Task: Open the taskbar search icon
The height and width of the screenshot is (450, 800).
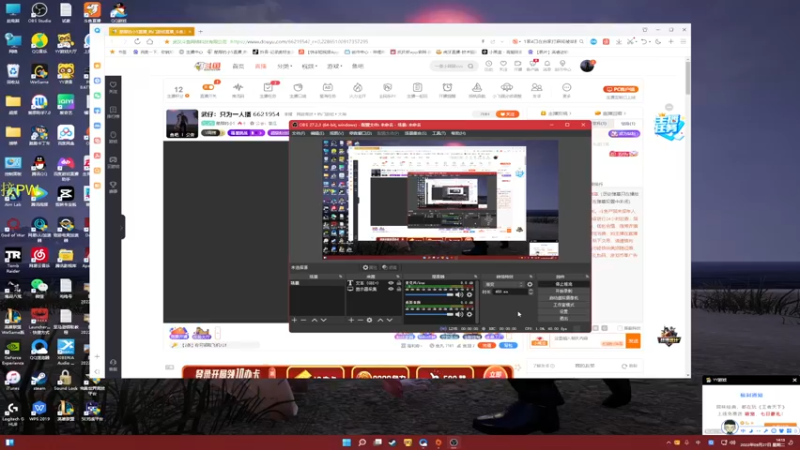Action: point(362,442)
